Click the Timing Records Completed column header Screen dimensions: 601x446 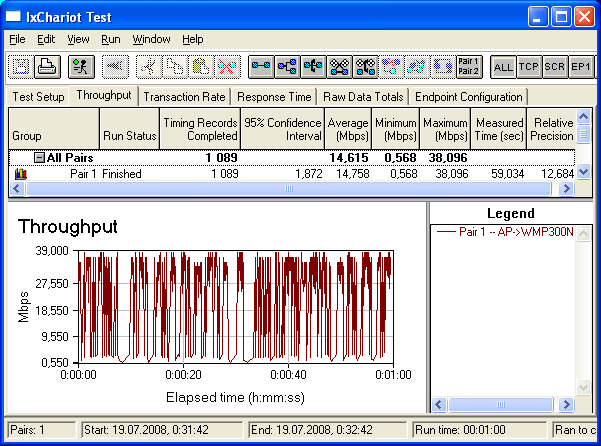click(x=200, y=128)
